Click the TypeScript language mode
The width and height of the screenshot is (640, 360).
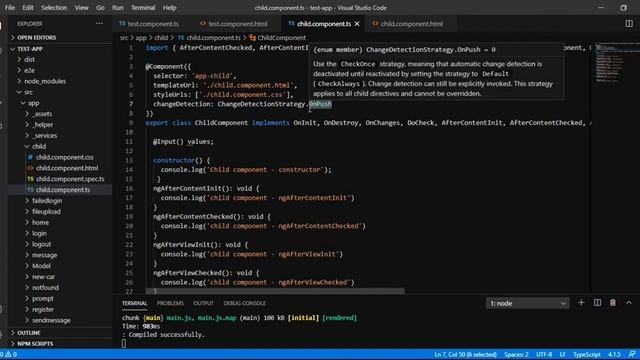587,354
